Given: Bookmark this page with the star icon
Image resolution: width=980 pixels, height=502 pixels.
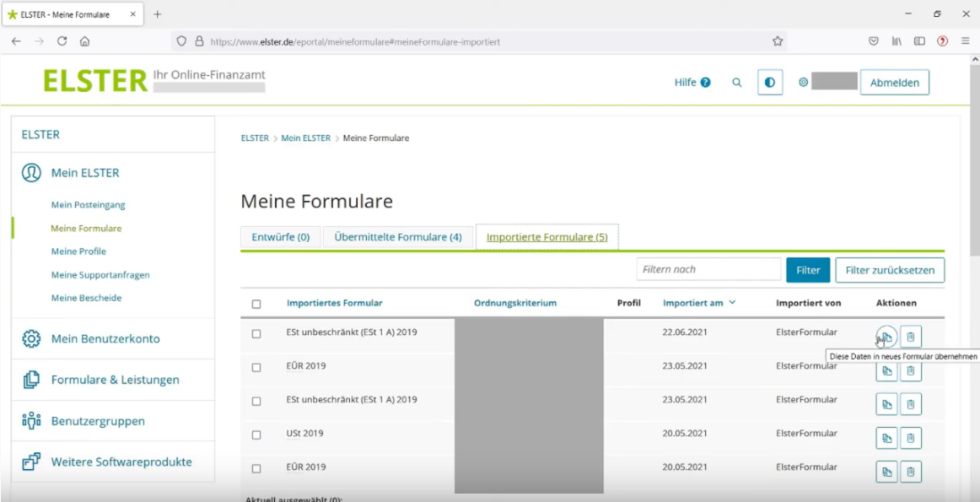Looking at the screenshot, I should click(x=778, y=41).
